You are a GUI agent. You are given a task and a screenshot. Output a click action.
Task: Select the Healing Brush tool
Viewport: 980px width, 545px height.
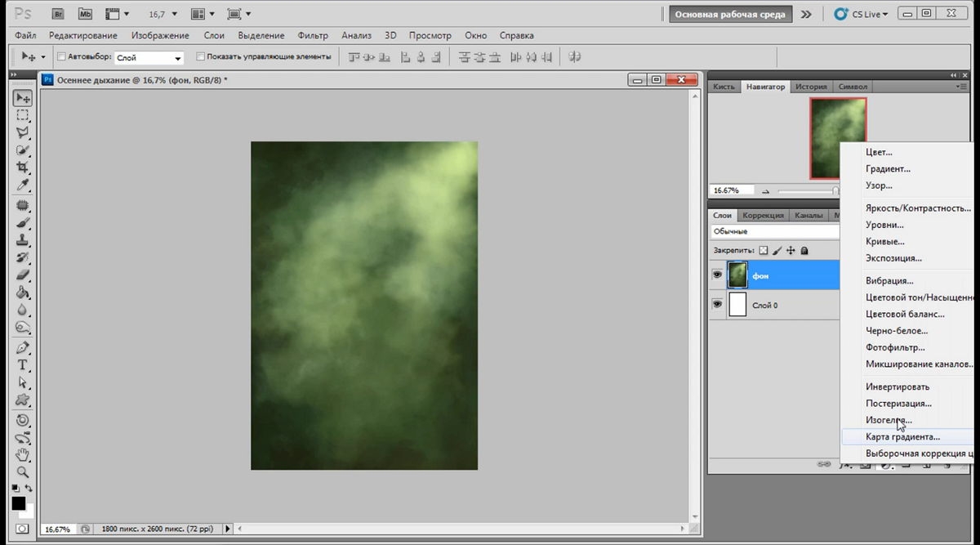pyautogui.click(x=22, y=206)
